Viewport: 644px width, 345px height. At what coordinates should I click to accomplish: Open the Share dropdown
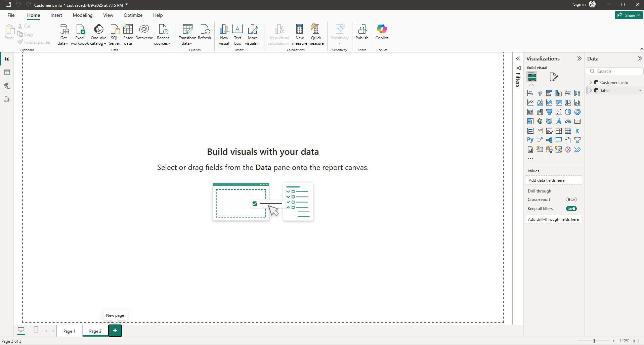click(629, 15)
